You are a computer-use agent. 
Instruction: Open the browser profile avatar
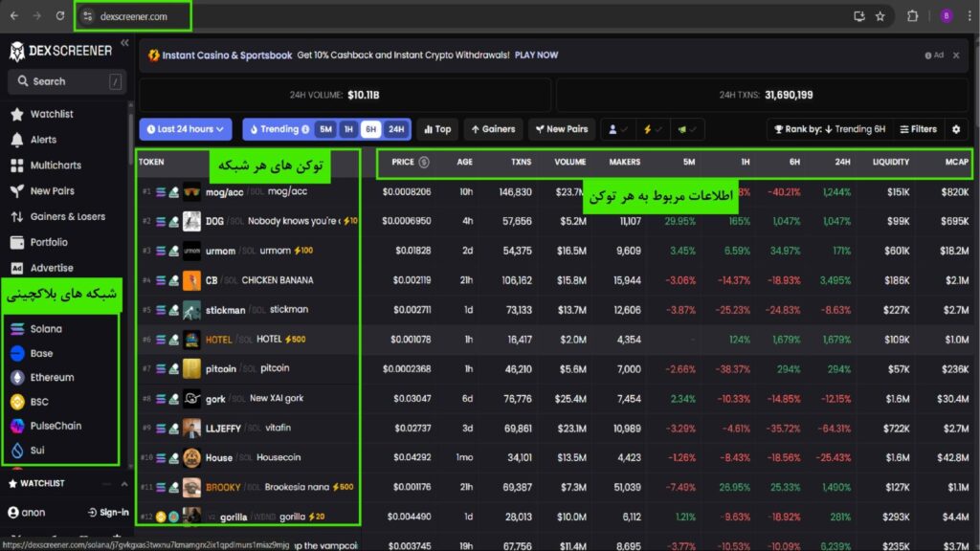tap(947, 16)
